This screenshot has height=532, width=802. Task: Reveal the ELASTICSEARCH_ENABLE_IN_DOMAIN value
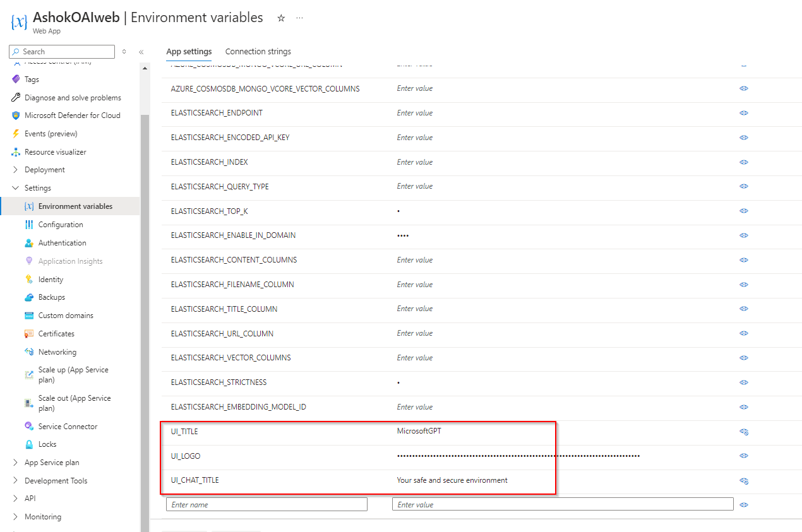[x=744, y=235]
